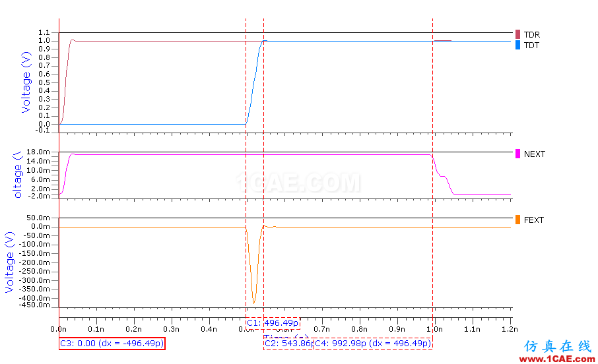Click the -250.0m tick on FEXT plot
The image size is (598, 364).
coord(35,271)
